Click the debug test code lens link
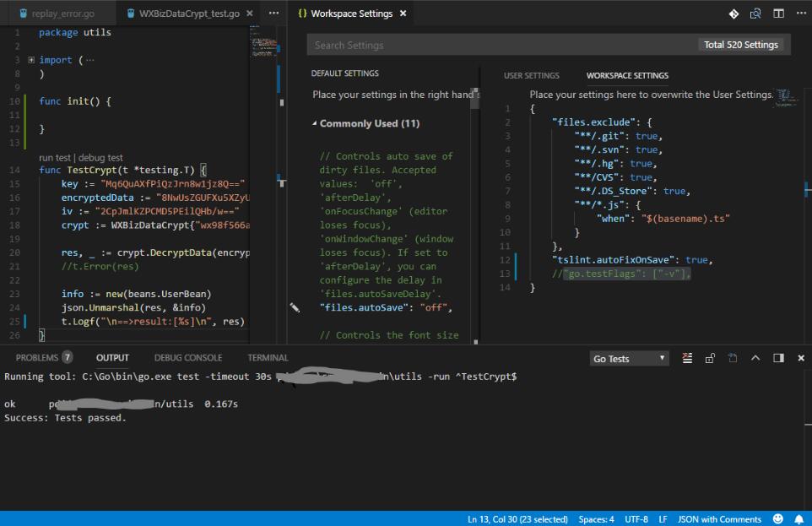 point(100,157)
